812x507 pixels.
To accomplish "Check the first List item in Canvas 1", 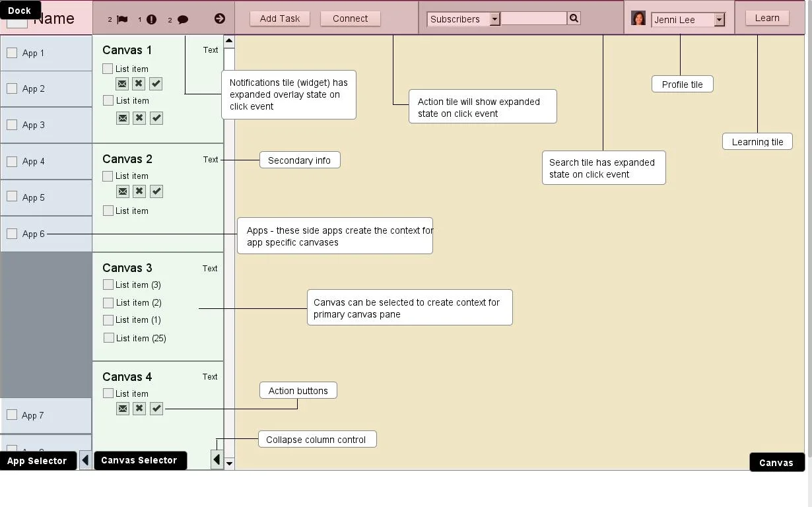I will 107,68.
